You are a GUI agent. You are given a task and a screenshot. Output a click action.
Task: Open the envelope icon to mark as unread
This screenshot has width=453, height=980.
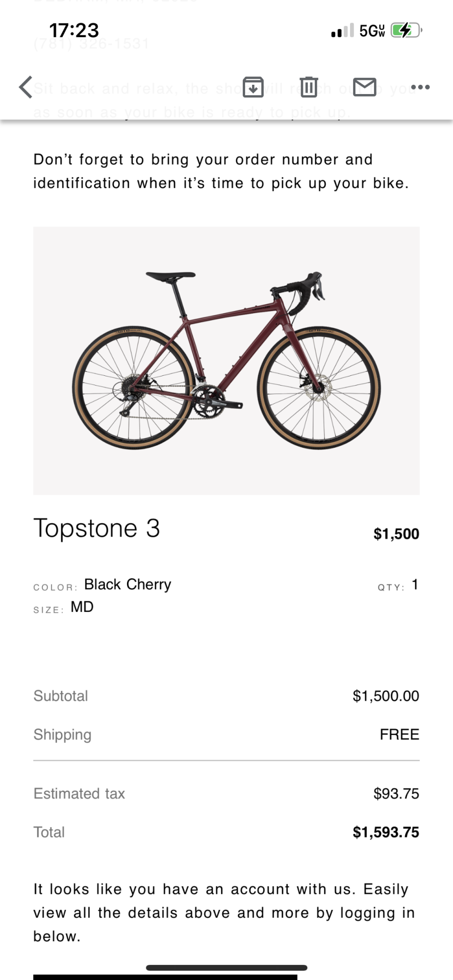tap(365, 87)
